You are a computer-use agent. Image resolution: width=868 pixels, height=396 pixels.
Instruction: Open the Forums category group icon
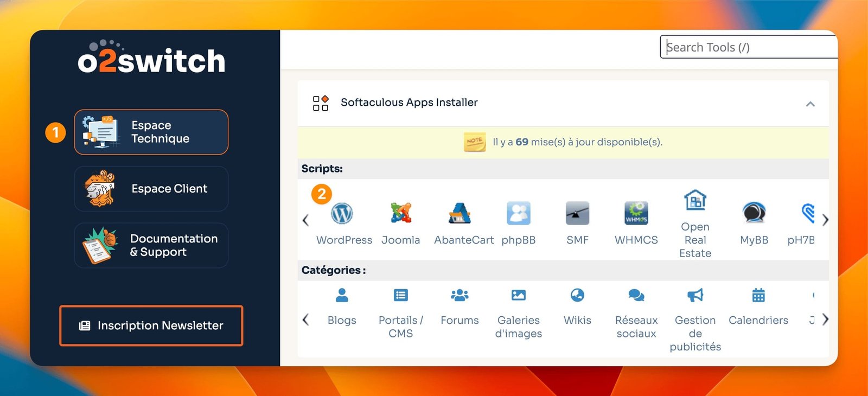click(459, 295)
